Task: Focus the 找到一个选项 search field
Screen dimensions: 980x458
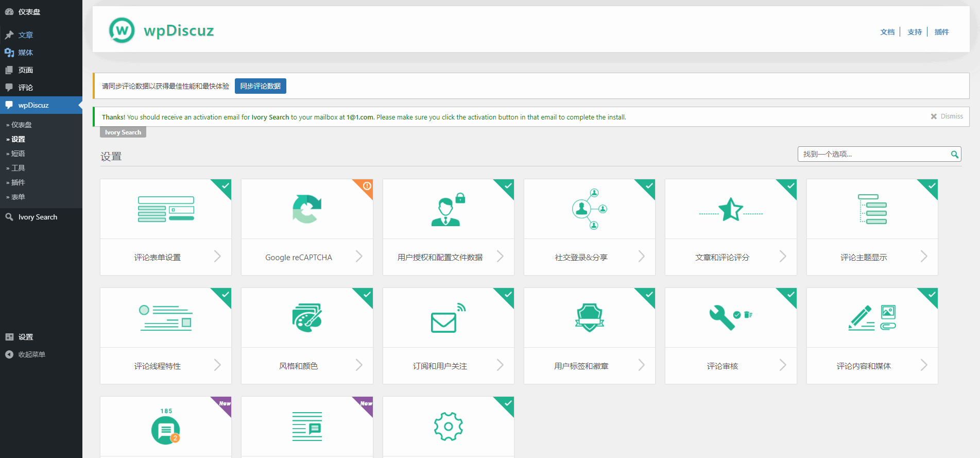Action: click(879, 154)
